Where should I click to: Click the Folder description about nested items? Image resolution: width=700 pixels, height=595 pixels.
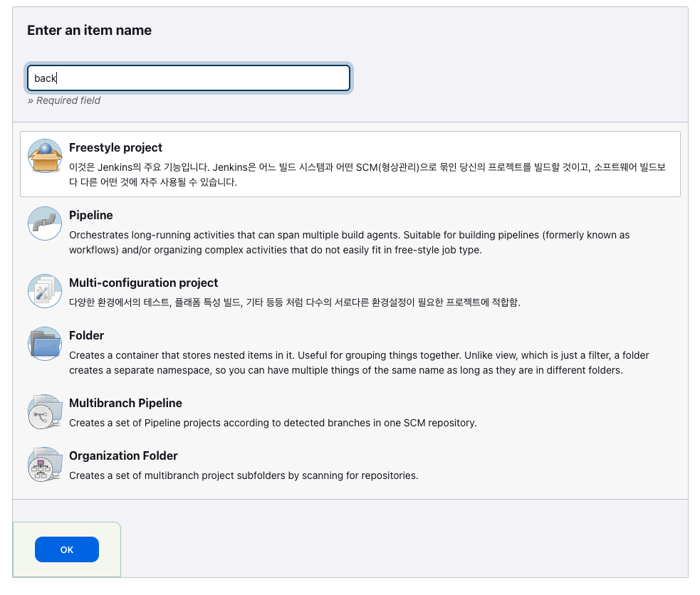coord(359,362)
